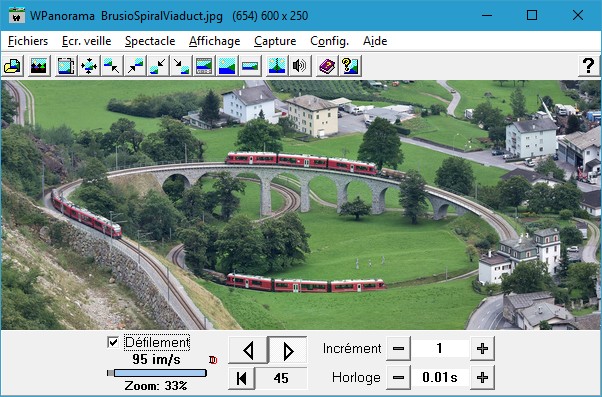The width and height of the screenshot is (602, 397).
Task: Click the loudspeaker sound icon
Action: pyautogui.click(x=300, y=66)
